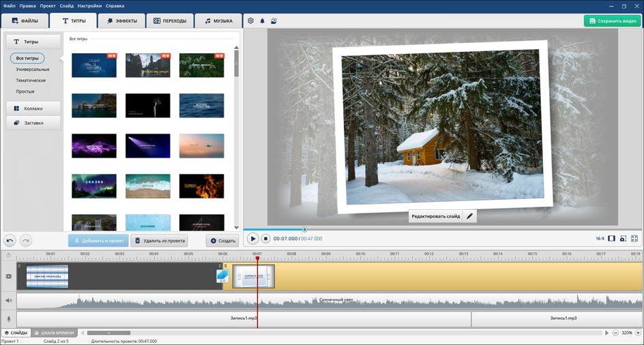Open the Файл menu
This screenshot has height=345, width=644.
click(10, 6)
